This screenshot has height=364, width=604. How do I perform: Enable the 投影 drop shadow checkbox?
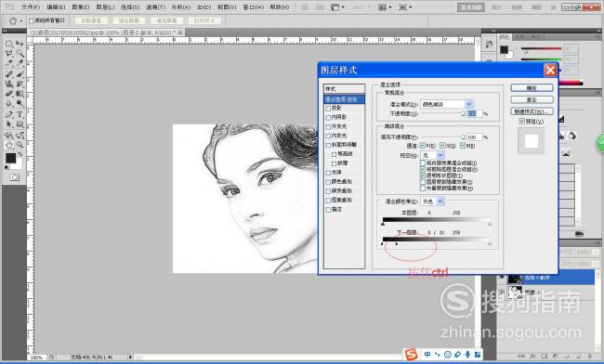point(328,109)
